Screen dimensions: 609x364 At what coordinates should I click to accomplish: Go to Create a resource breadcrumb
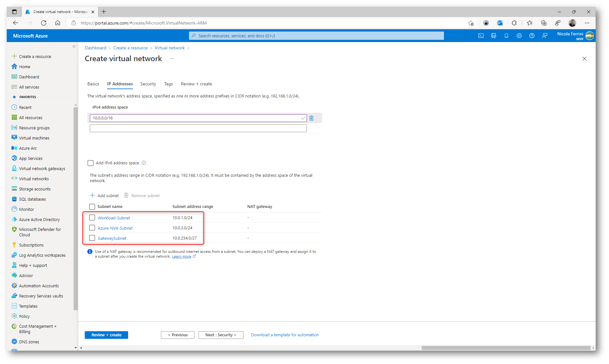[130, 48]
